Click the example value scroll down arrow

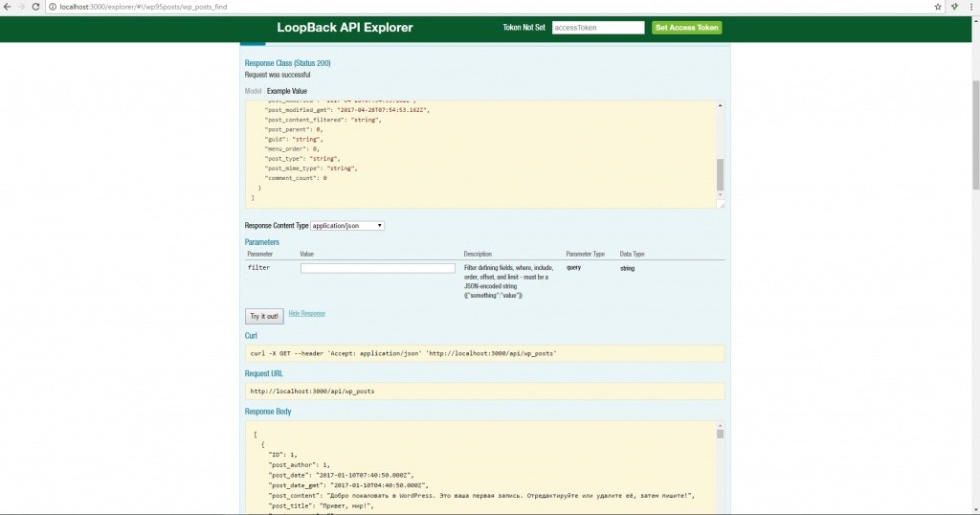coord(720,195)
